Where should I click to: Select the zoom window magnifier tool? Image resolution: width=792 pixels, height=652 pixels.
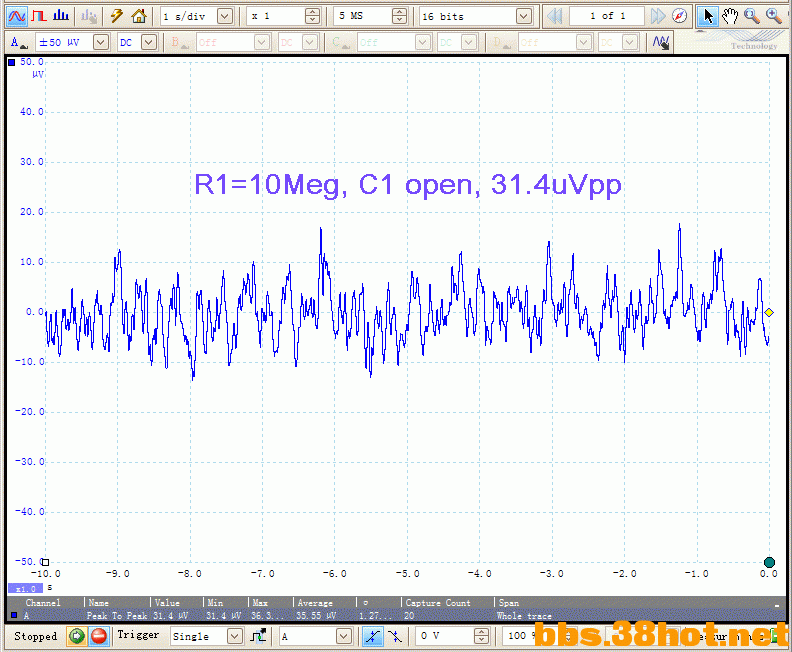752,17
